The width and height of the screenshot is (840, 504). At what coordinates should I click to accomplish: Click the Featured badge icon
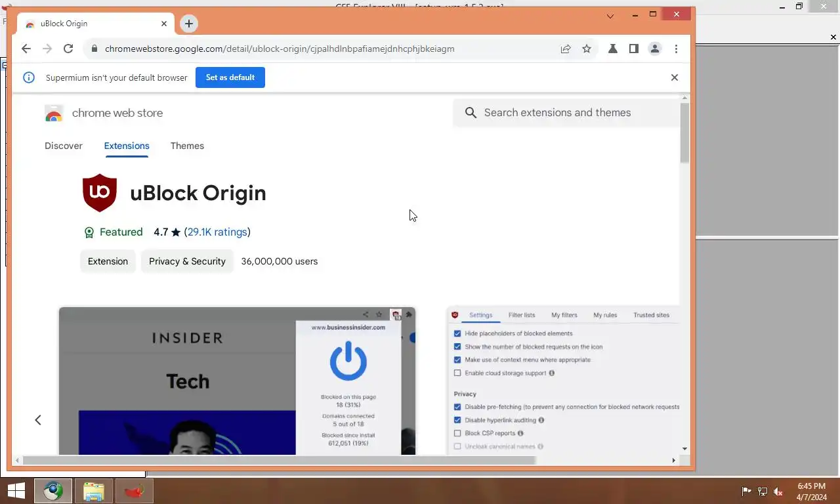coord(89,232)
